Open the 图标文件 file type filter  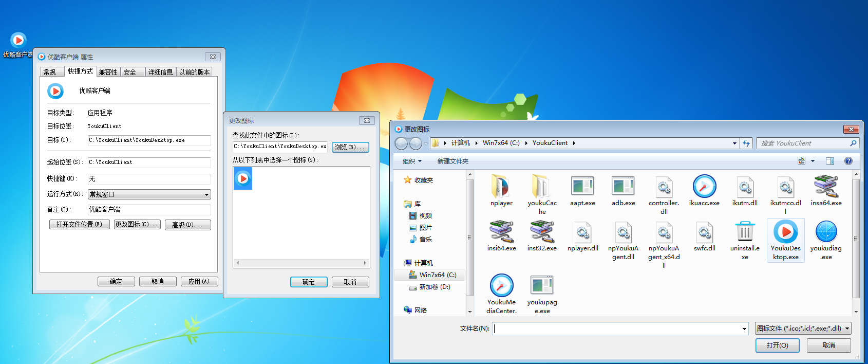click(x=803, y=328)
